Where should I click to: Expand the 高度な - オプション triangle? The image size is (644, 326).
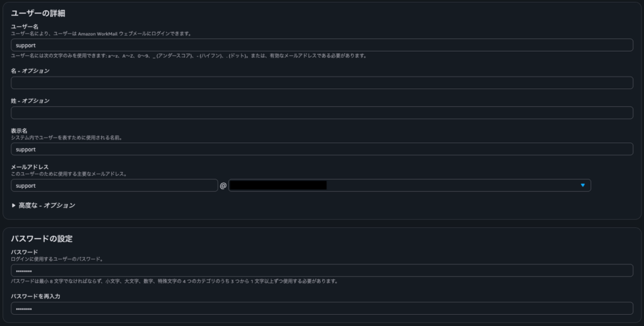[x=14, y=205]
